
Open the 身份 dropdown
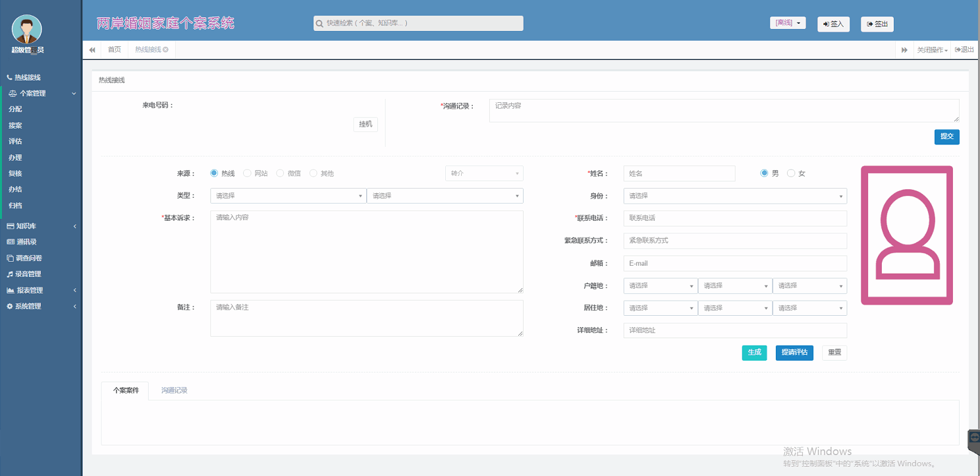coord(734,196)
